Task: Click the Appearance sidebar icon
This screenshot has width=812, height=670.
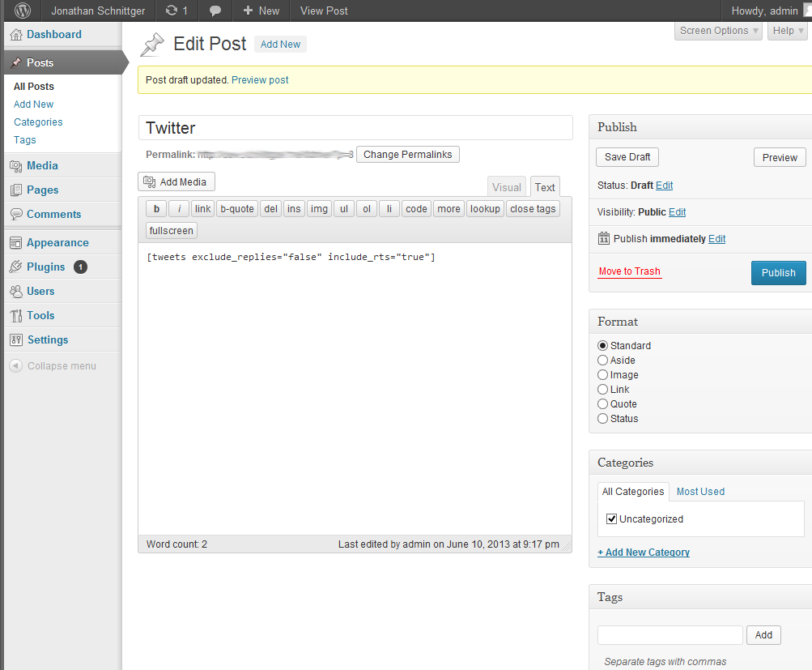Action: coord(16,242)
